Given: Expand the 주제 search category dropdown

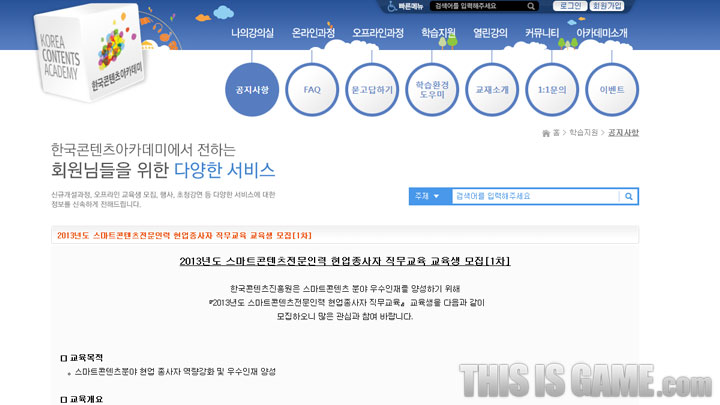Looking at the screenshot, I should [x=428, y=196].
